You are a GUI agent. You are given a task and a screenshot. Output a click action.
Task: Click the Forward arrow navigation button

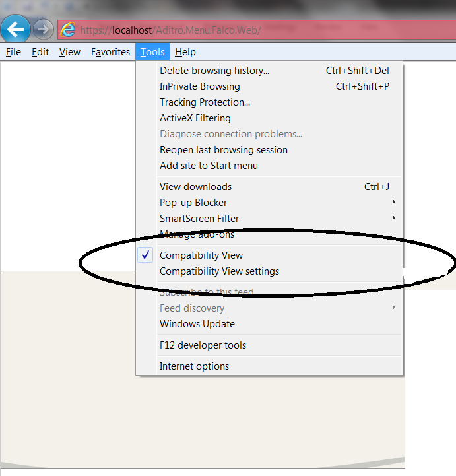point(44,30)
